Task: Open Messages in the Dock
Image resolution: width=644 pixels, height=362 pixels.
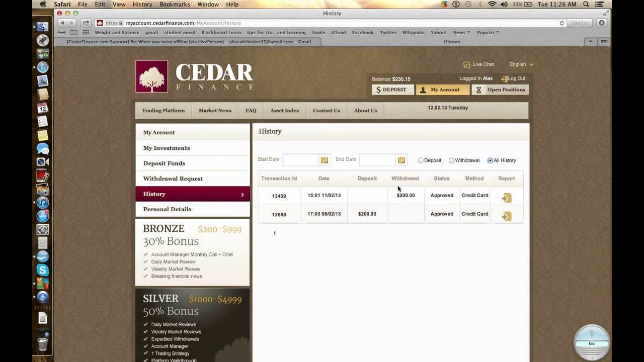Action: click(43, 149)
